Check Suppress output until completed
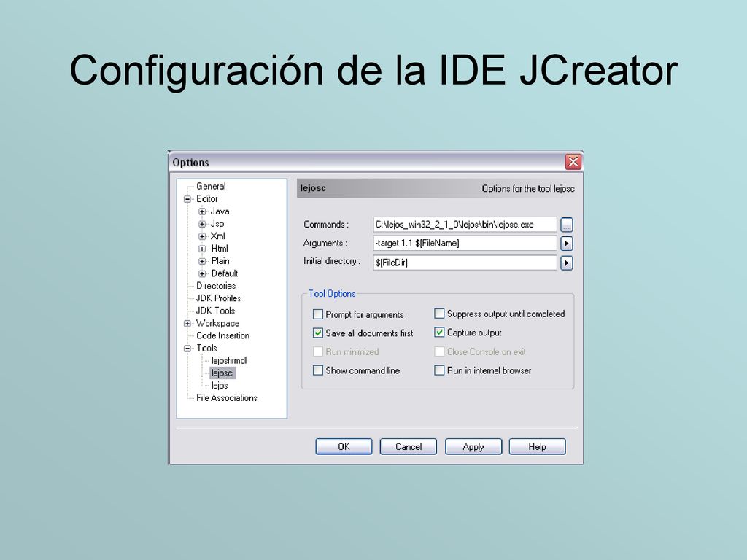The image size is (747, 560). point(439,314)
